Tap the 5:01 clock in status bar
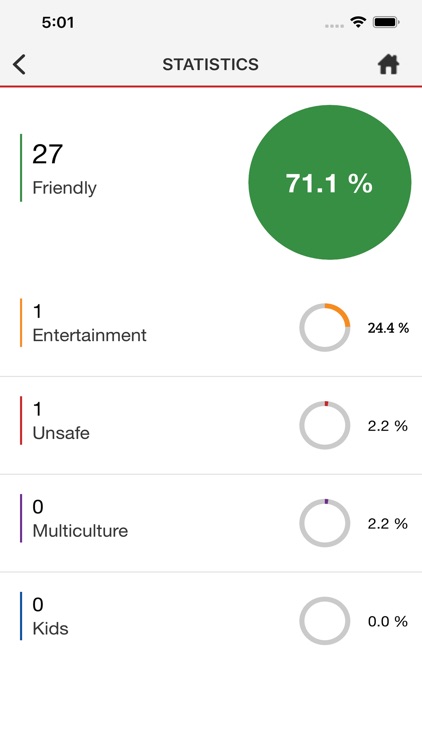This screenshot has height=750, width=422. click(x=57, y=22)
